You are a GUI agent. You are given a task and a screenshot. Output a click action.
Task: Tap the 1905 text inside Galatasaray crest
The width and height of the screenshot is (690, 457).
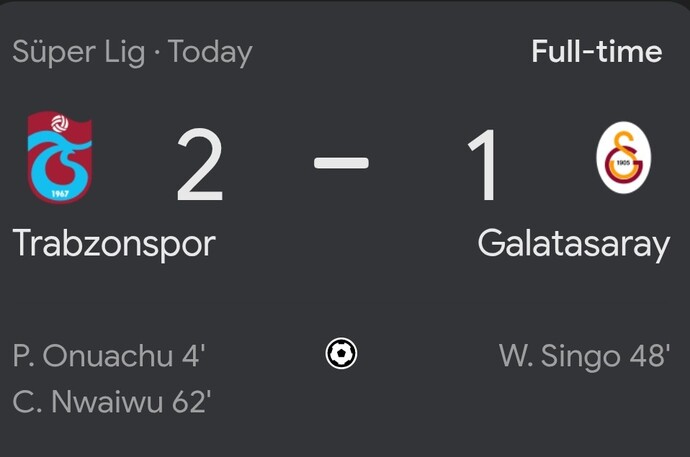(x=623, y=162)
